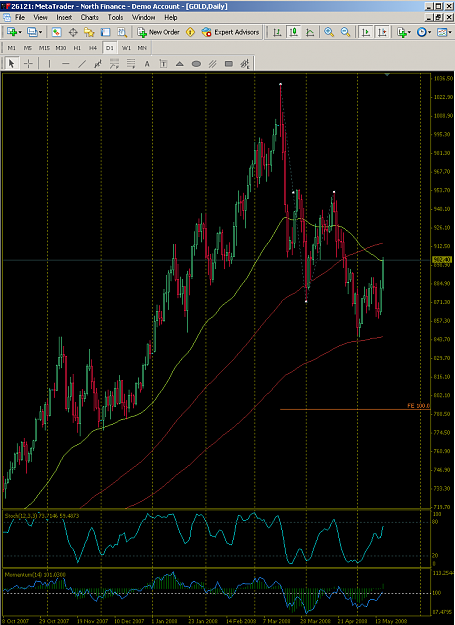
Task: Click the Expert Advisors button
Action: tap(230, 32)
